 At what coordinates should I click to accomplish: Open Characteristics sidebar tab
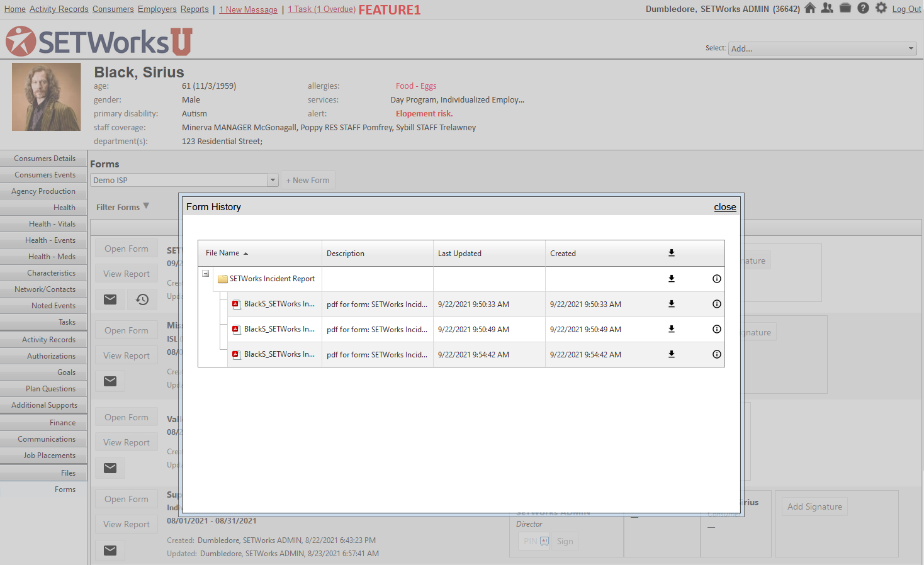point(43,273)
